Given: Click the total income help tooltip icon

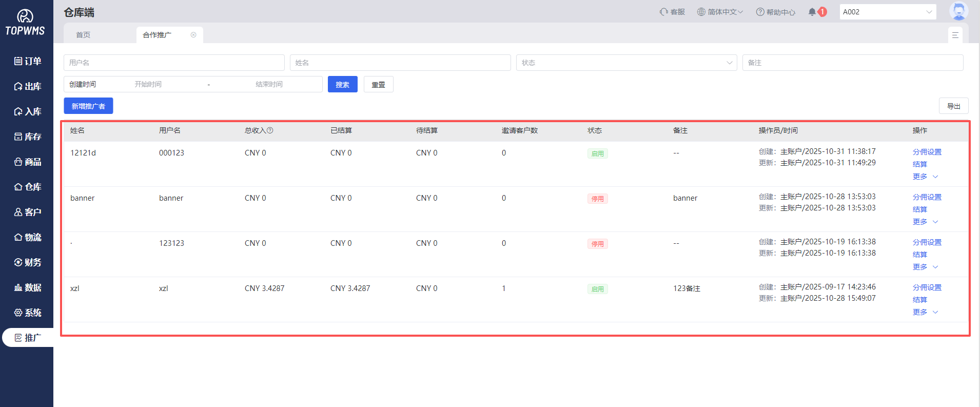Looking at the screenshot, I should (x=270, y=130).
